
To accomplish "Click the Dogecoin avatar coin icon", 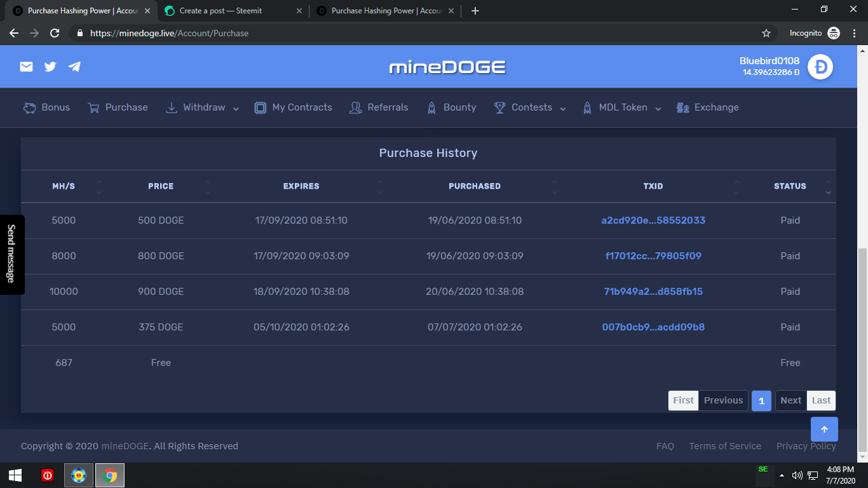I will click(x=820, y=67).
